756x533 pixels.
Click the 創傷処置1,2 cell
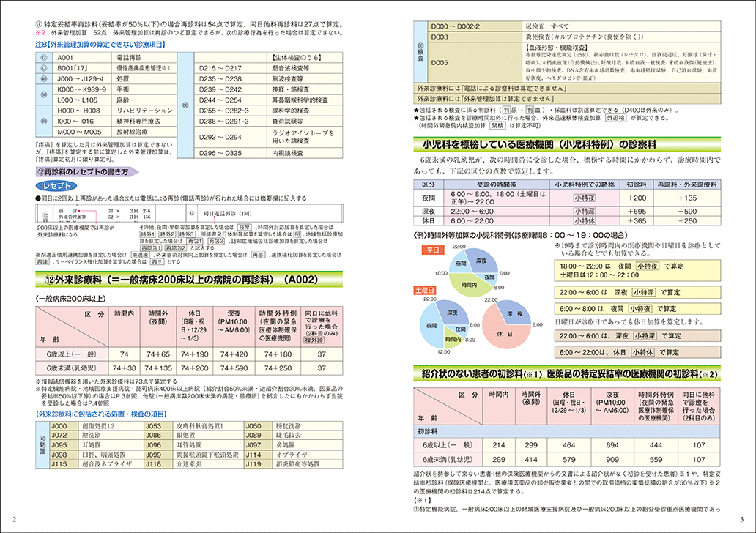tap(111, 426)
